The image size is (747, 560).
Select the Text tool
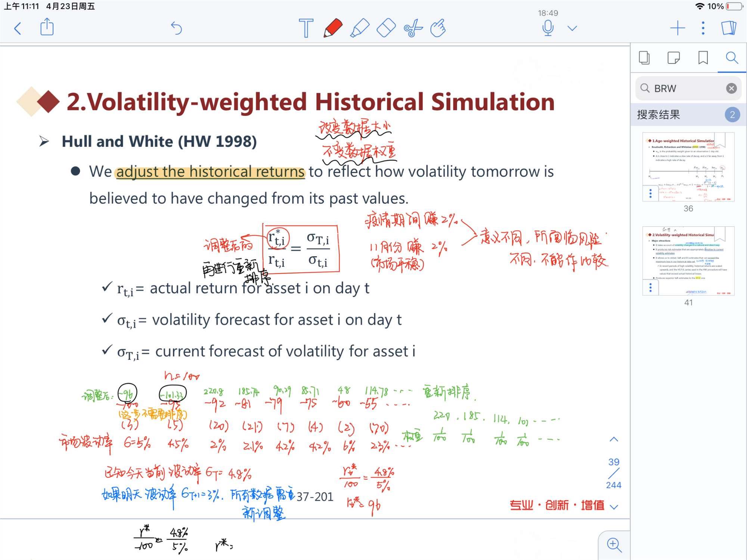point(306,28)
